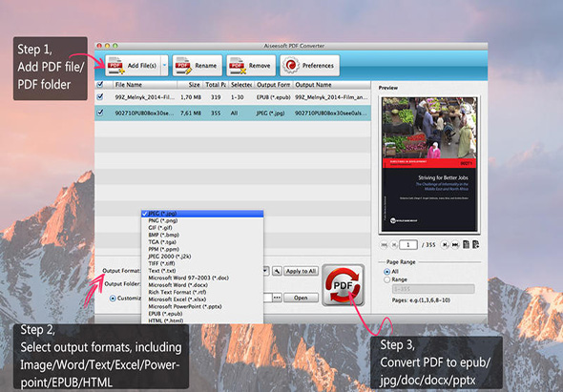Viewport: 563px width, 392px height.
Task: Click the wrench format settings icon
Action: pos(277,271)
